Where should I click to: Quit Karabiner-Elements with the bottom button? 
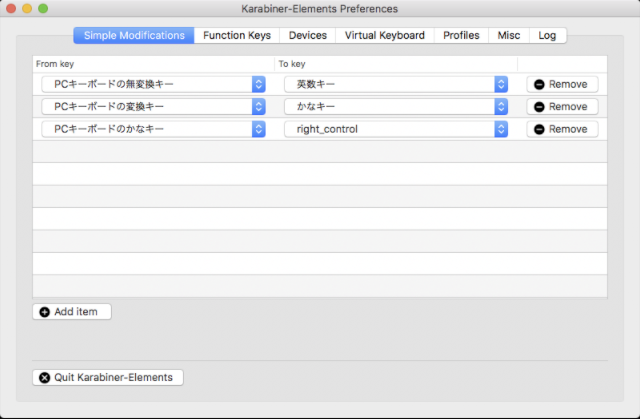(x=108, y=377)
